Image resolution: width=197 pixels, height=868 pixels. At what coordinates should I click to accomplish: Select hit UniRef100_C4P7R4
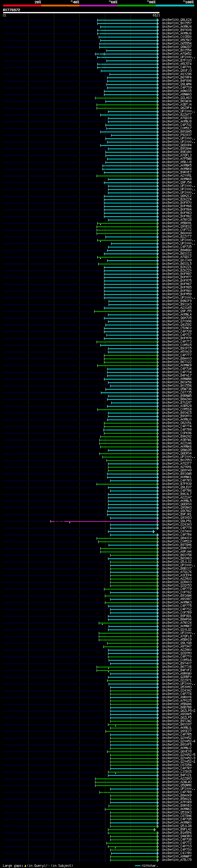pos(177,535)
